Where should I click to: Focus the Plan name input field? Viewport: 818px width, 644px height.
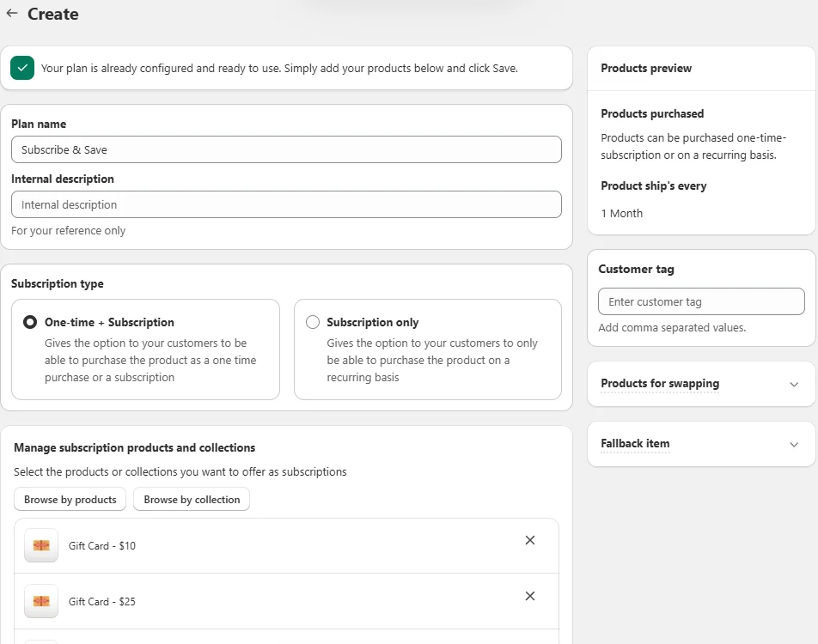tap(286, 149)
